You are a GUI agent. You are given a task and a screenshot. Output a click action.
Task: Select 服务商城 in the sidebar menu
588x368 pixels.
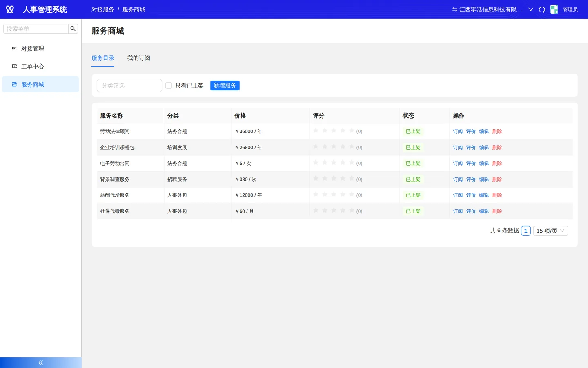point(40,84)
